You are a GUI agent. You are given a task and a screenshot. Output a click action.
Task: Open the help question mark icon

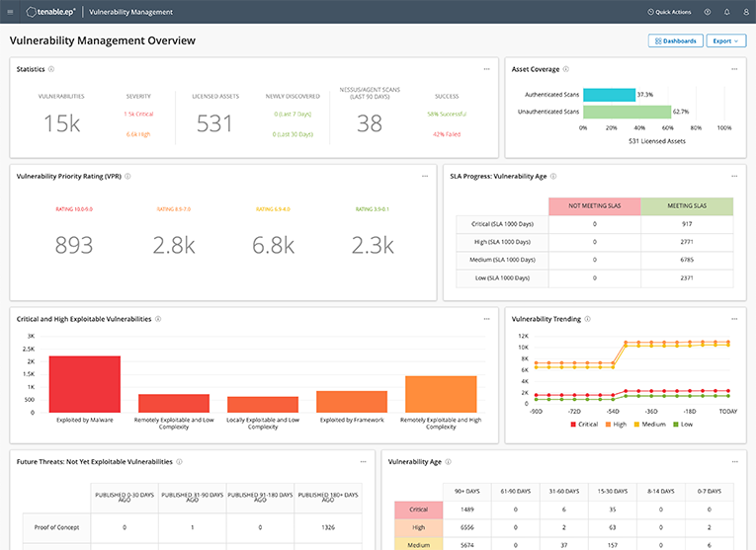click(x=708, y=12)
